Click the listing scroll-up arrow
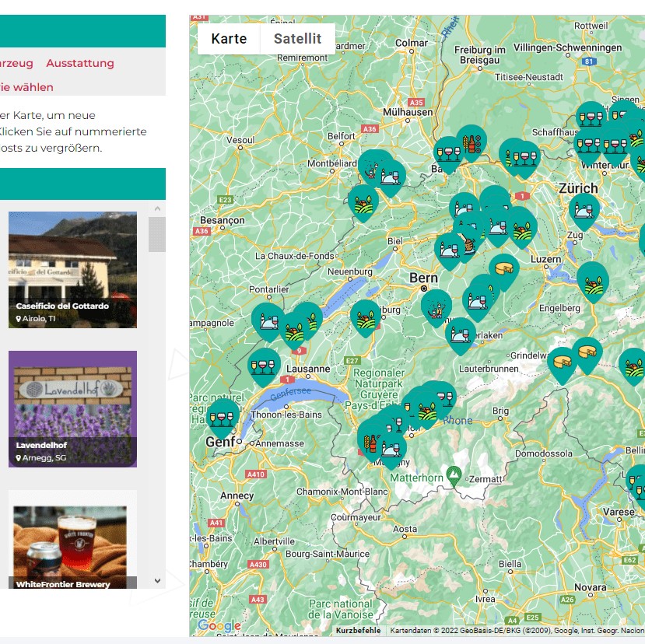The width and height of the screenshot is (645, 644). [x=157, y=209]
